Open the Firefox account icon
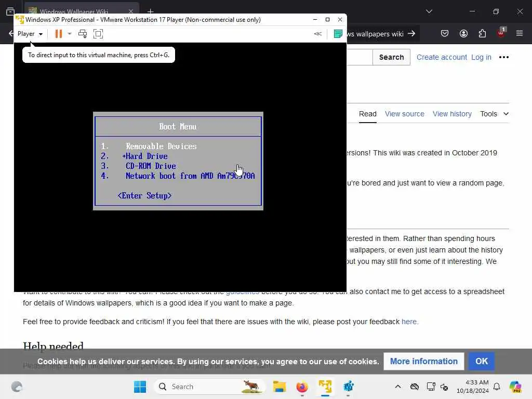 (463, 34)
